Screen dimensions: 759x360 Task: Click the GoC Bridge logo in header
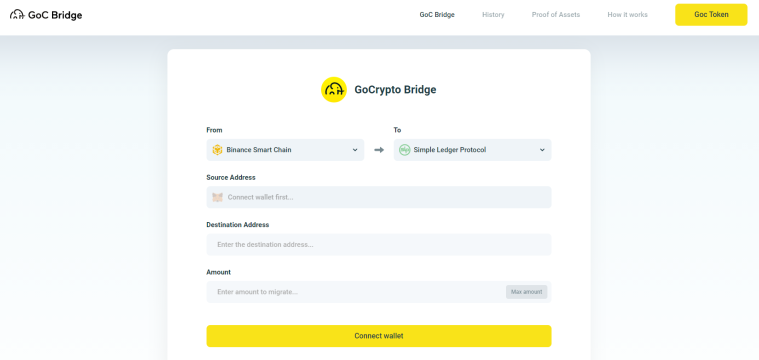[46, 15]
